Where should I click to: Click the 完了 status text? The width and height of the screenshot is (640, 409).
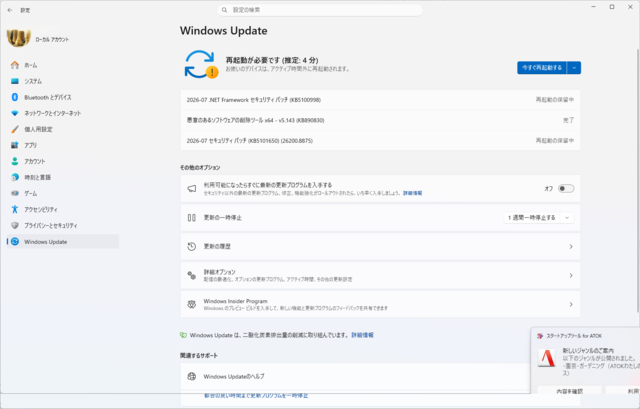(x=568, y=120)
